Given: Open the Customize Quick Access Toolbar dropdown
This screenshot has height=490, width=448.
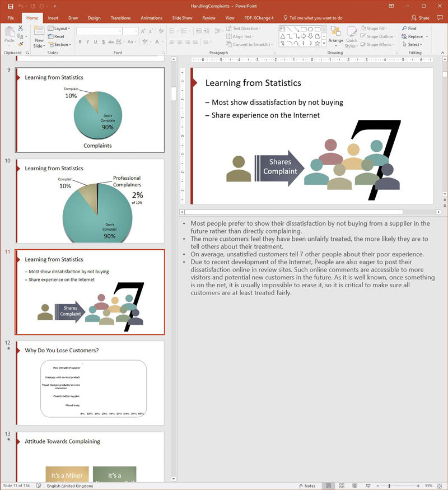Looking at the screenshot, I should 55,6.
